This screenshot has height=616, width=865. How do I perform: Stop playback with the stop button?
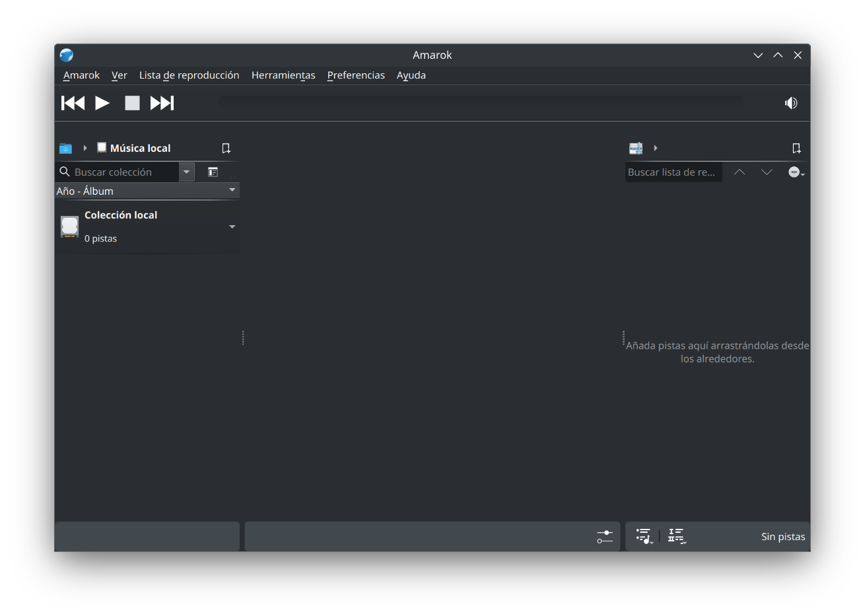pos(132,103)
